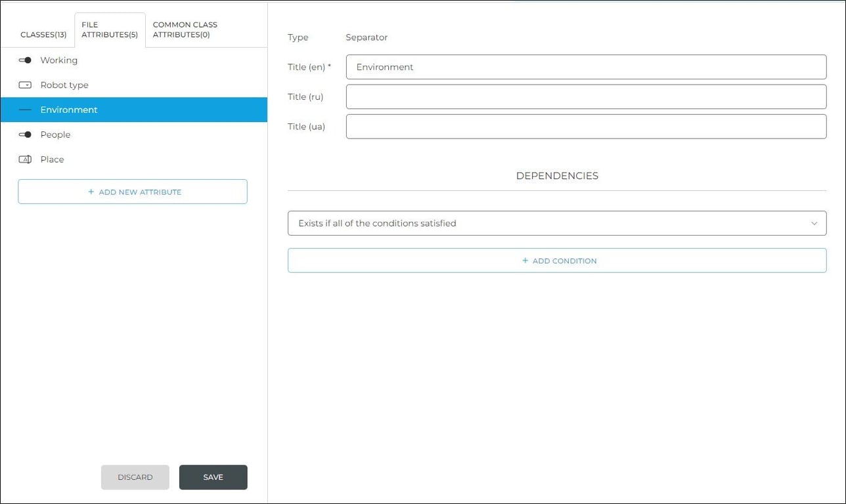Click the chevron on the conditions dropdown
The height and width of the screenshot is (504, 846).
click(814, 223)
